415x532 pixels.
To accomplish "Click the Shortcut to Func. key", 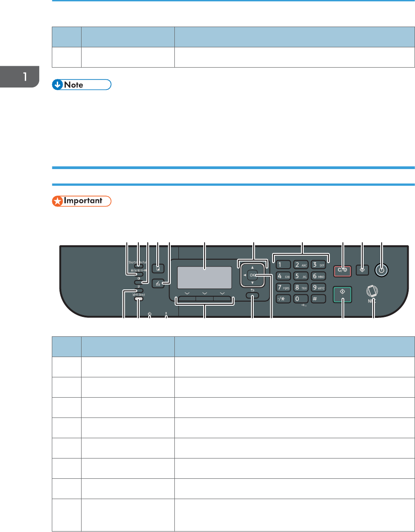I will pos(139,266).
